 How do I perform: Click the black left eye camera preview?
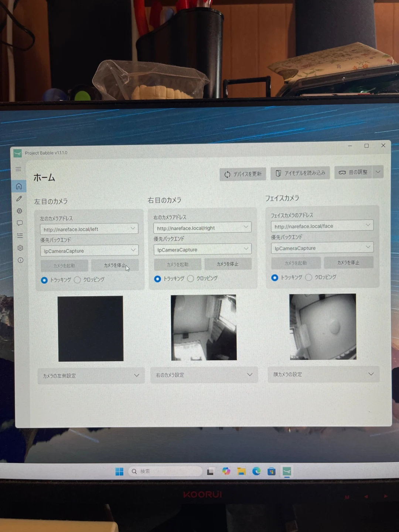91,328
